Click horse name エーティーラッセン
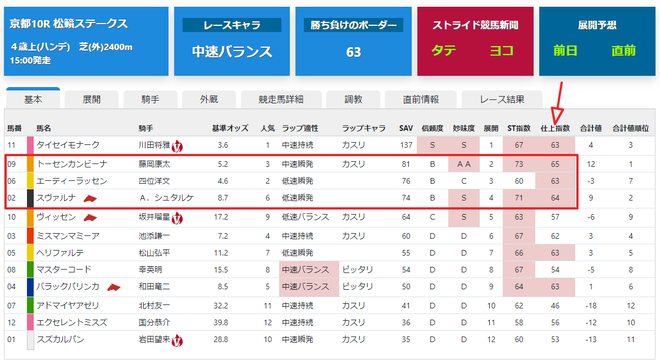This screenshot has width=660, height=364. click(72, 181)
